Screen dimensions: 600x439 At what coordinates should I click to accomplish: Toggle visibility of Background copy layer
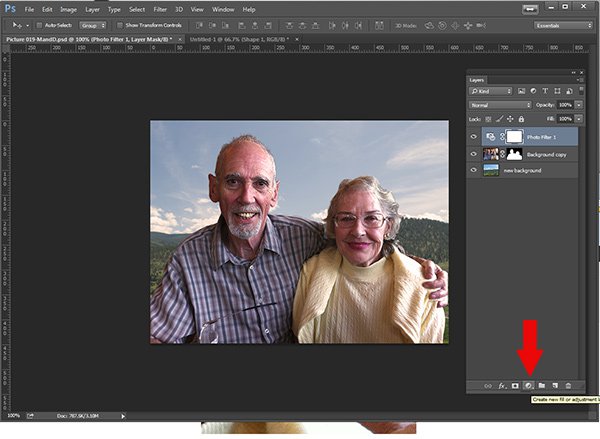click(474, 154)
